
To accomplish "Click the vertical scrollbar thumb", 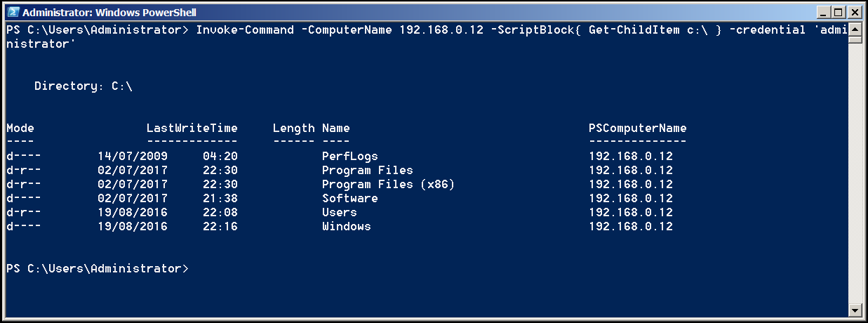I will [855, 40].
